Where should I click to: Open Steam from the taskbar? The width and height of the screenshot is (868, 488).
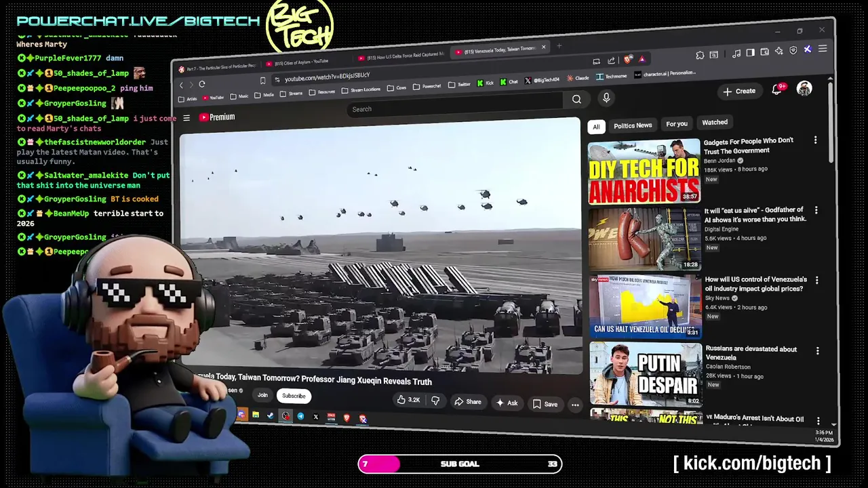pos(270,415)
